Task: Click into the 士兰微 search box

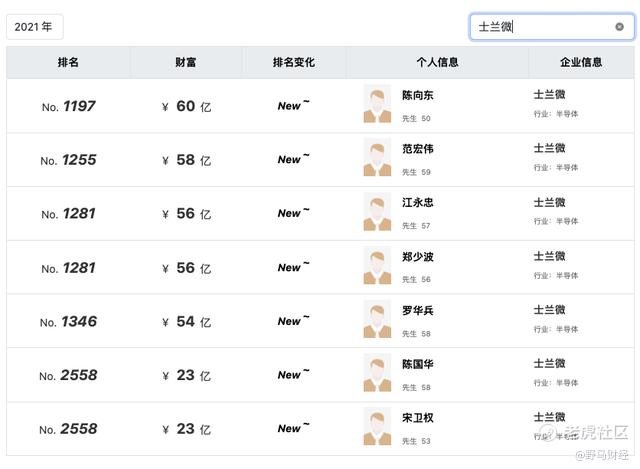Action: [x=545, y=27]
